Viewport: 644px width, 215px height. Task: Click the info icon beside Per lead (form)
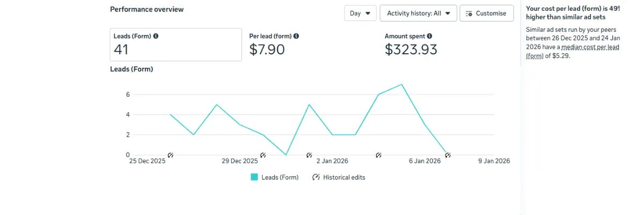tap(296, 36)
